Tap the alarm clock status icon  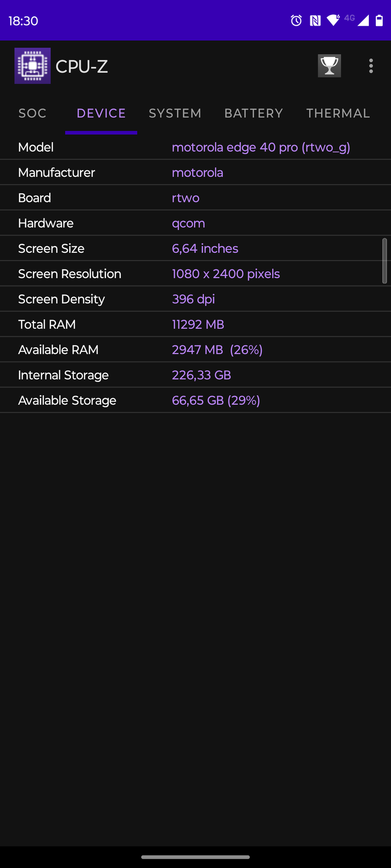(296, 20)
